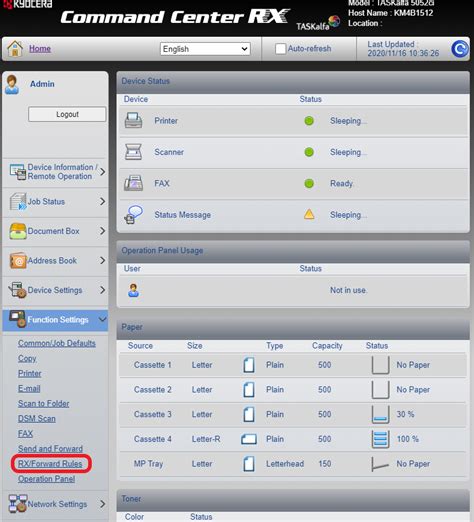This screenshot has height=522, width=474.
Task: Open the Scan to Folder link
Action: tap(43, 404)
